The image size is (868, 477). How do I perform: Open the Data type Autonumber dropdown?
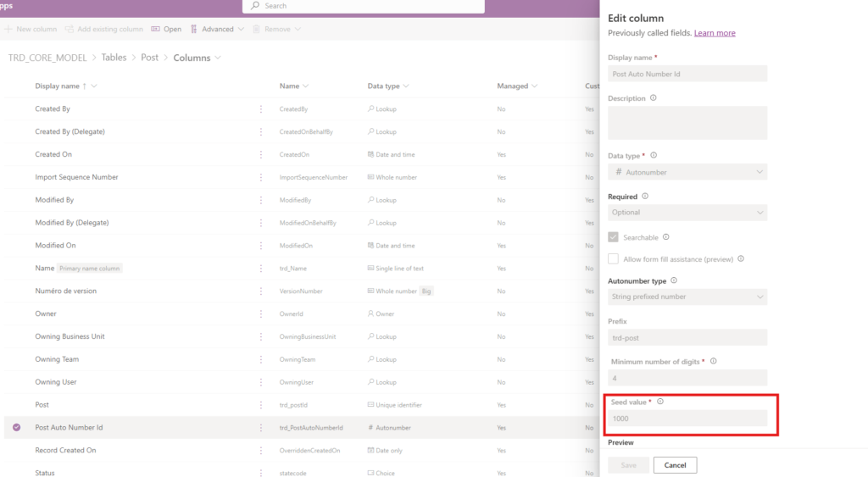click(x=687, y=172)
